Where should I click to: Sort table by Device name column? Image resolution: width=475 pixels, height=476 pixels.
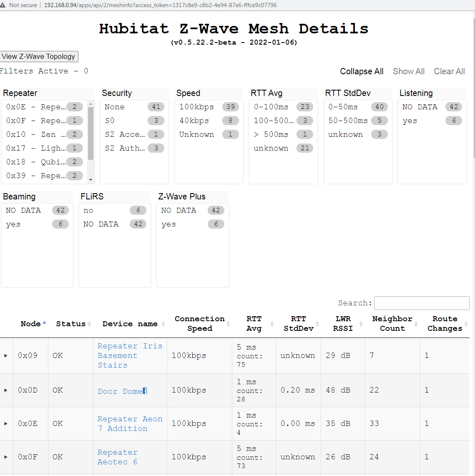click(130, 324)
